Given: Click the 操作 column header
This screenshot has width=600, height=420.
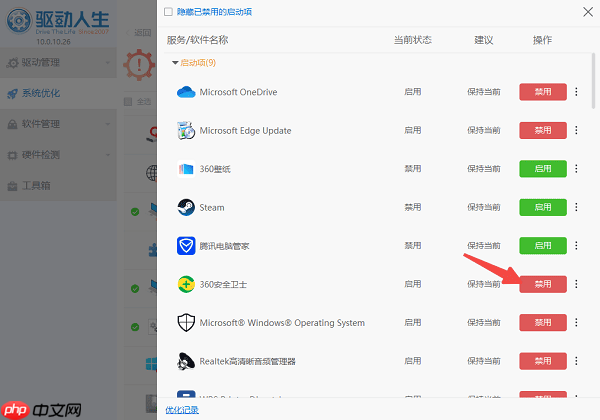Looking at the screenshot, I should (542, 40).
